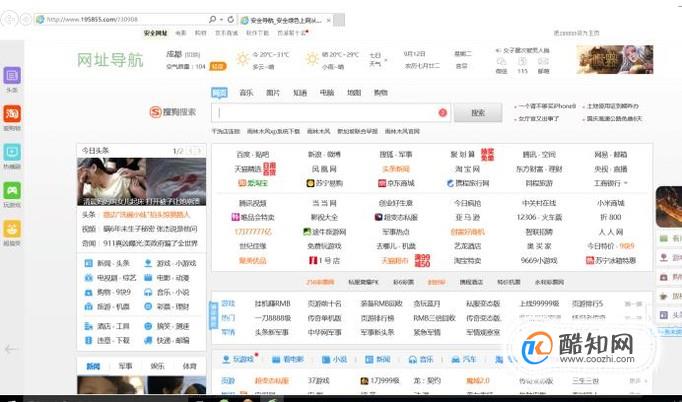This screenshot has width=682, height=402.
Task: Click the 雨林木风官网 suggestion link
Action: tap(402, 131)
